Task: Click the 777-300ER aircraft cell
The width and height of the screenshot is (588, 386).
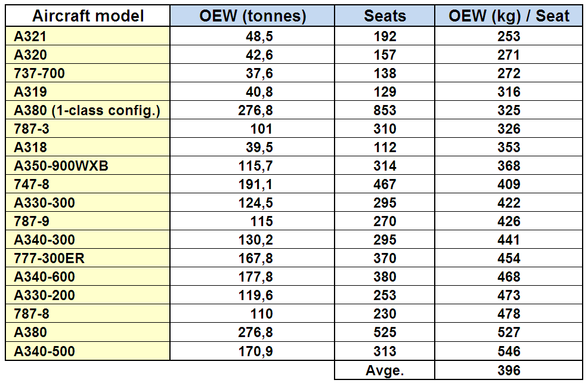Action: (x=88, y=258)
